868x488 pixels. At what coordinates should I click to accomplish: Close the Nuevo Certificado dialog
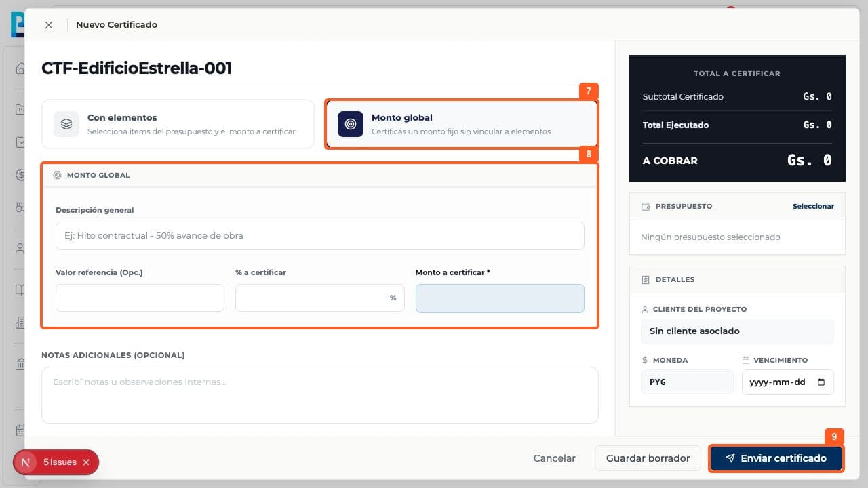49,25
